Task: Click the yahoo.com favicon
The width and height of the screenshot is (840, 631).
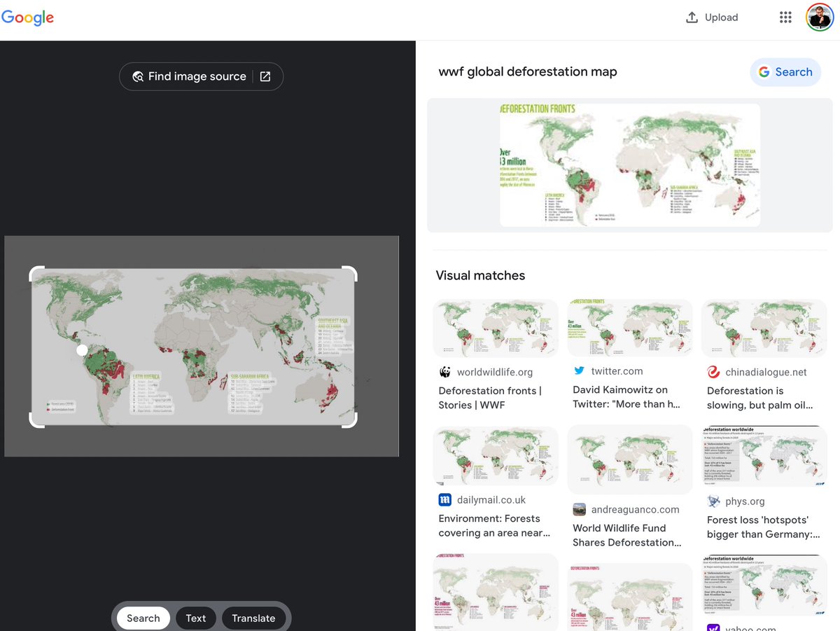Action: click(x=713, y=628)
